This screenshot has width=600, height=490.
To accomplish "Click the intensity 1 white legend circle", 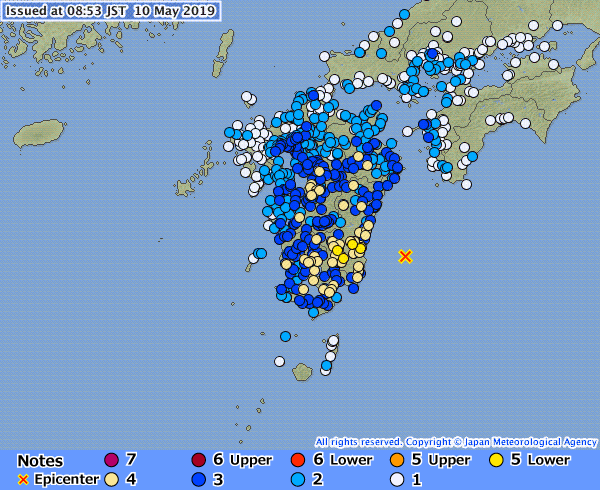I will (x=397, y=480).
